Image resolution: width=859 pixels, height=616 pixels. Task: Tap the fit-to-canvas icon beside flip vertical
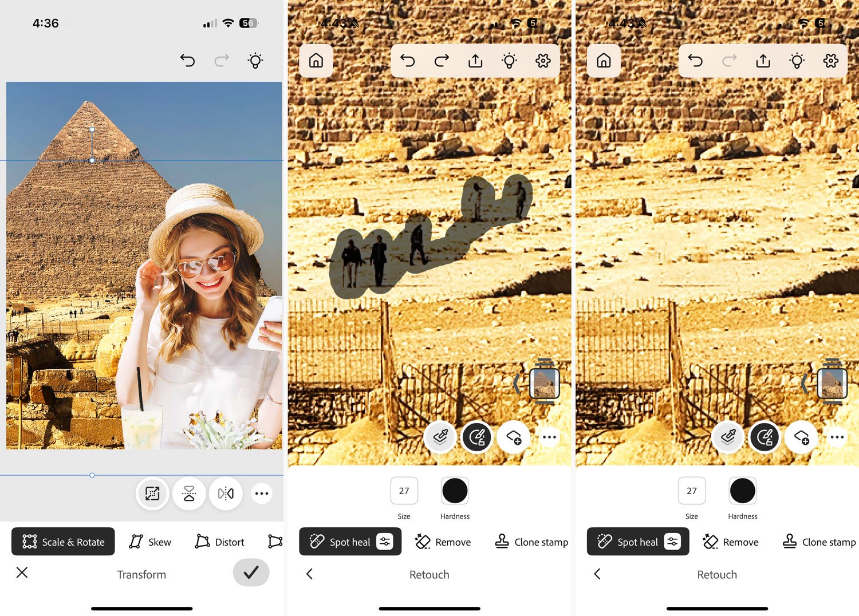[x=152, y=493]
